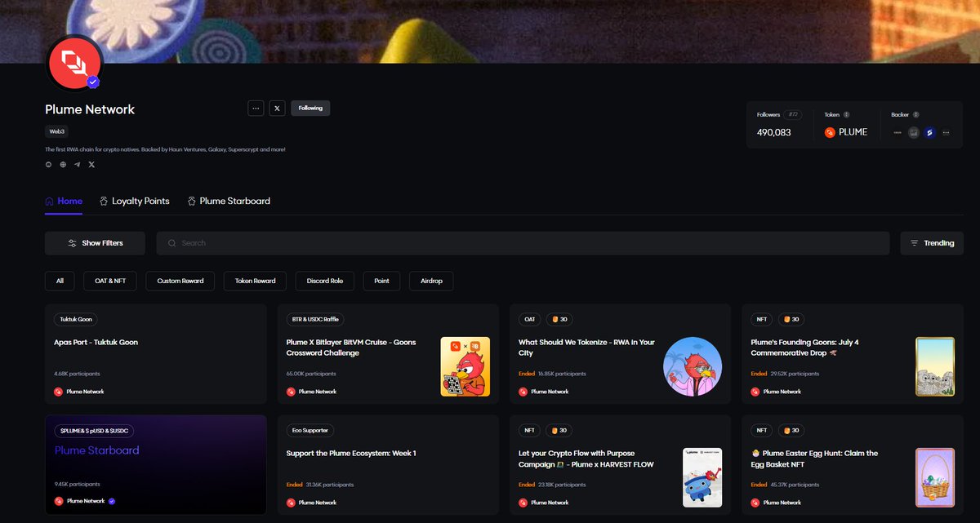Select the Point filter chip
Image resolution: width=980 pixels, height=523 pixels.
coord(381,281)
